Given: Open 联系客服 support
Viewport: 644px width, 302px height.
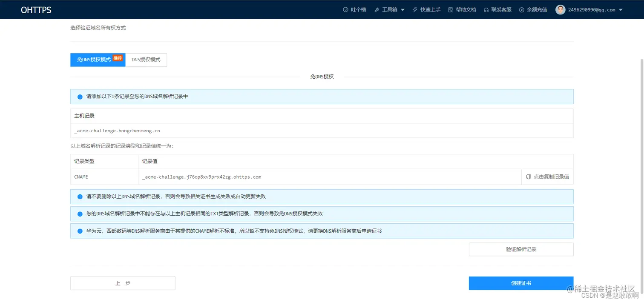Looking at the screenshot, I should [x=497, y=10].
